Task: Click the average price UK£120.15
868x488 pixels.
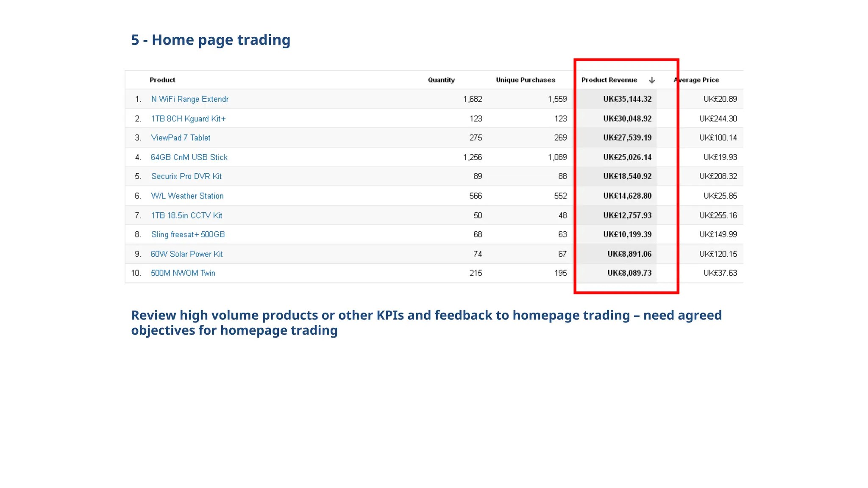Action: [718, 254]
